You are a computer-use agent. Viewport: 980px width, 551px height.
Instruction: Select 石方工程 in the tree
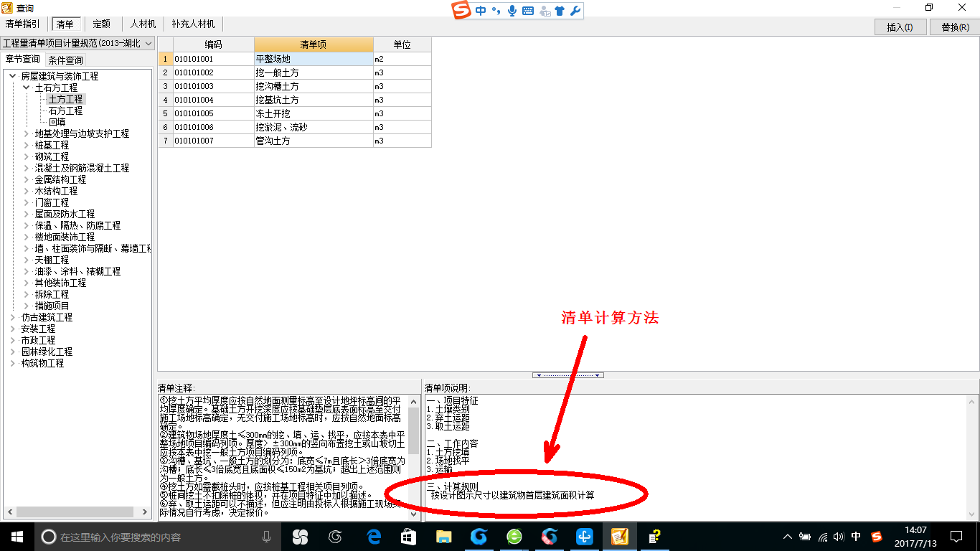coord(65,110)
